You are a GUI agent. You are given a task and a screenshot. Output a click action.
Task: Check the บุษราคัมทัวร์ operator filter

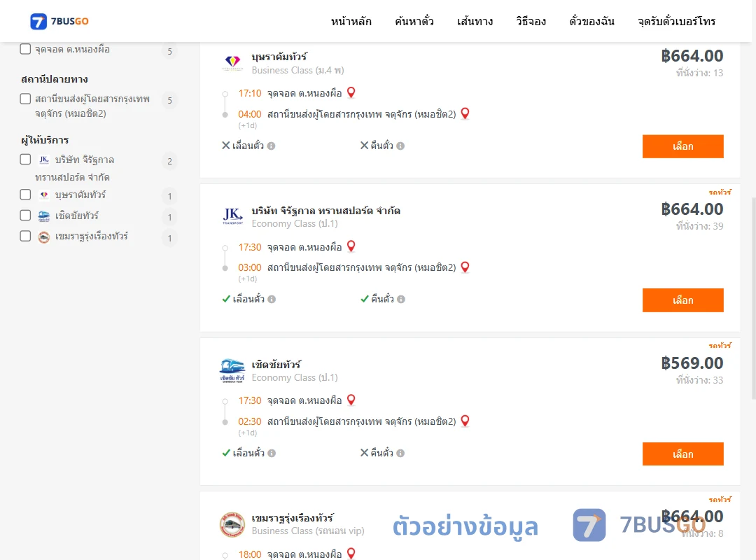tap(26, 195)
